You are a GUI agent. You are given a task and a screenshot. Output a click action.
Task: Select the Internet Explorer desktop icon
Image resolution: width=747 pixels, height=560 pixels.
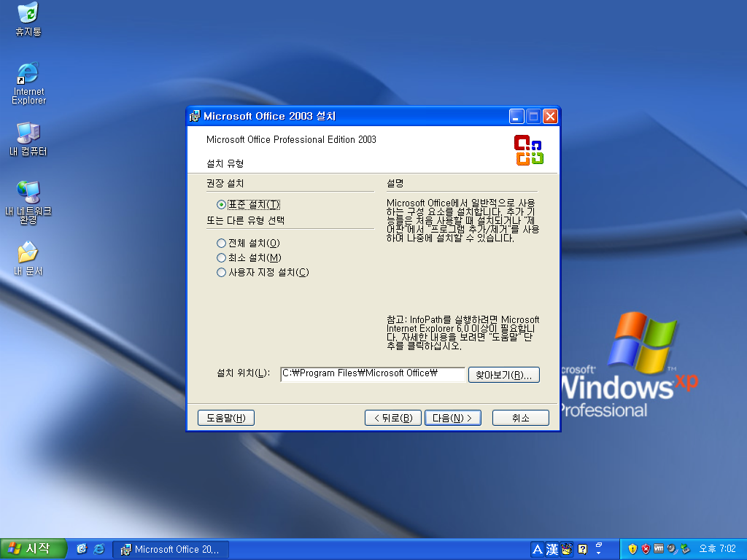coord(28,83)
